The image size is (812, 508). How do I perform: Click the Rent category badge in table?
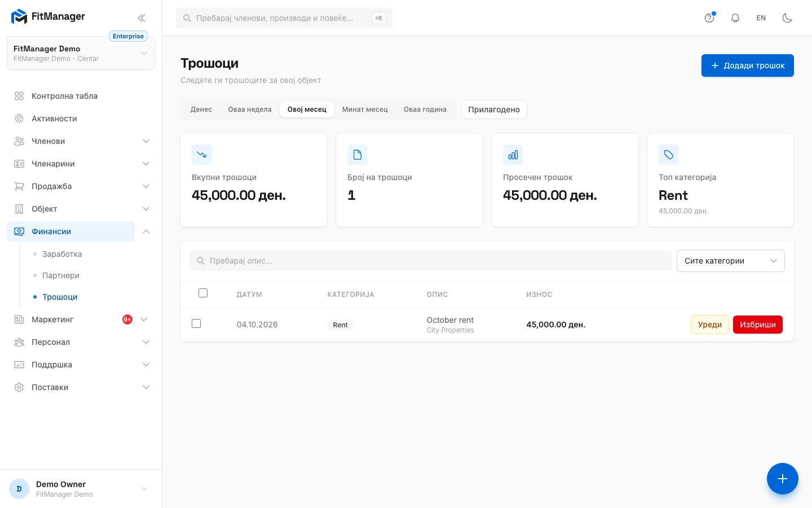coord(340,325)
